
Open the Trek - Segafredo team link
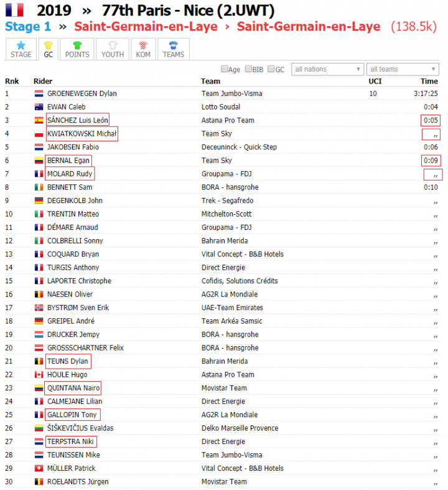pos(227,200)
